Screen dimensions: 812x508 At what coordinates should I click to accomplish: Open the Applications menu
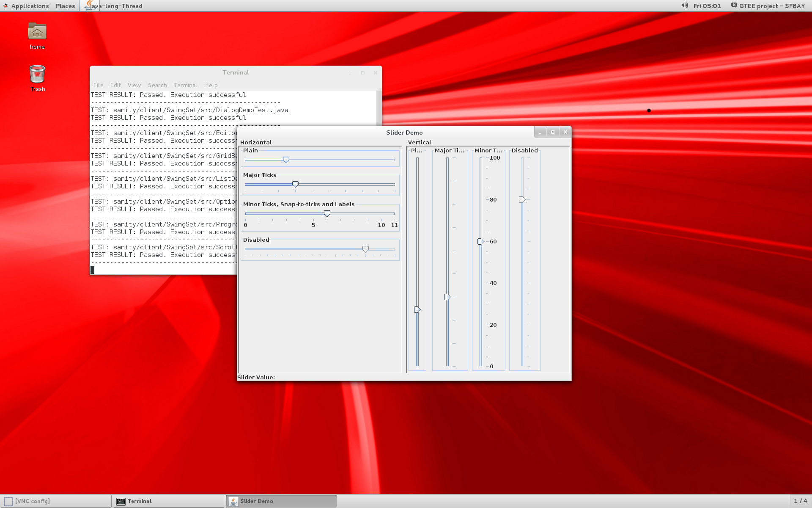pyautogui.click(x=30, y=6)
